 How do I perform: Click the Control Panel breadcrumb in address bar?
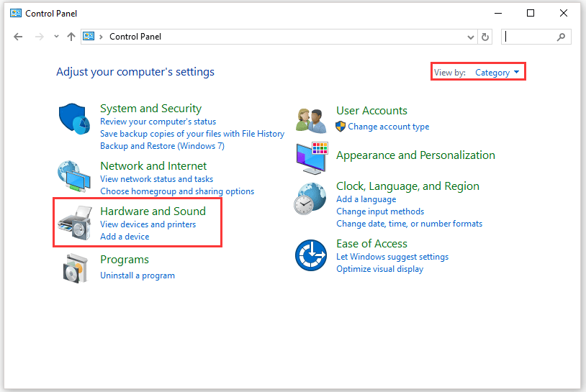point(135,37)
